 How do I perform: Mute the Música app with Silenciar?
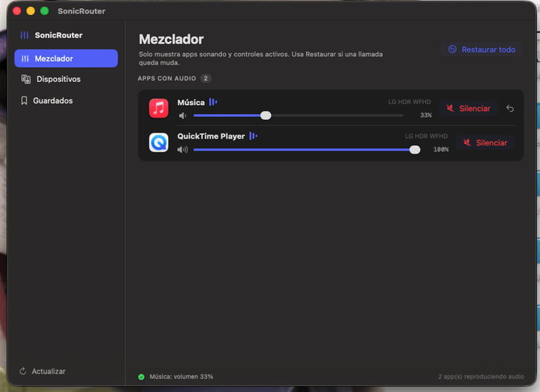tap(468, 109)
